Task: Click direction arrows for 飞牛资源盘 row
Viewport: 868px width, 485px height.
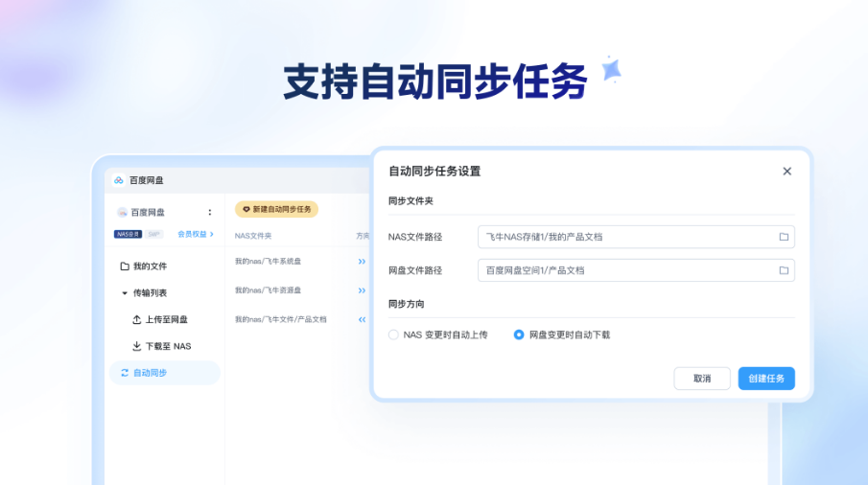Action: tap(362, 290)
